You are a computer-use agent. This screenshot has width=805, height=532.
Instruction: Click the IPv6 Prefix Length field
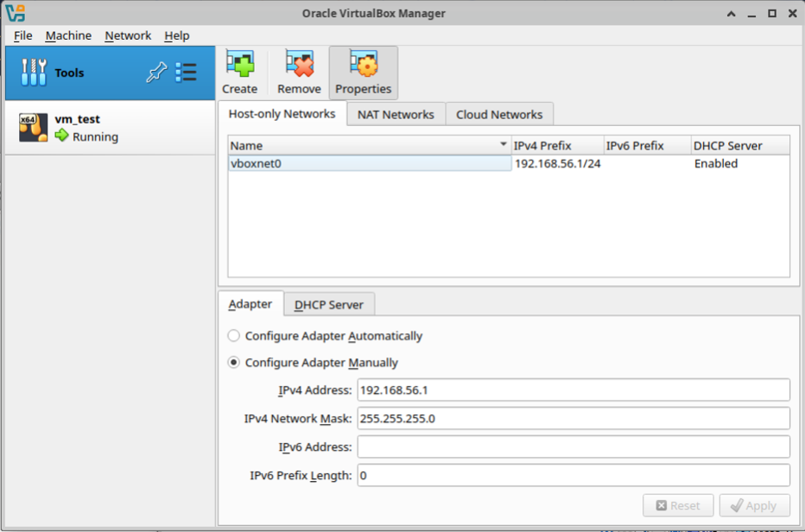[573, 476]
